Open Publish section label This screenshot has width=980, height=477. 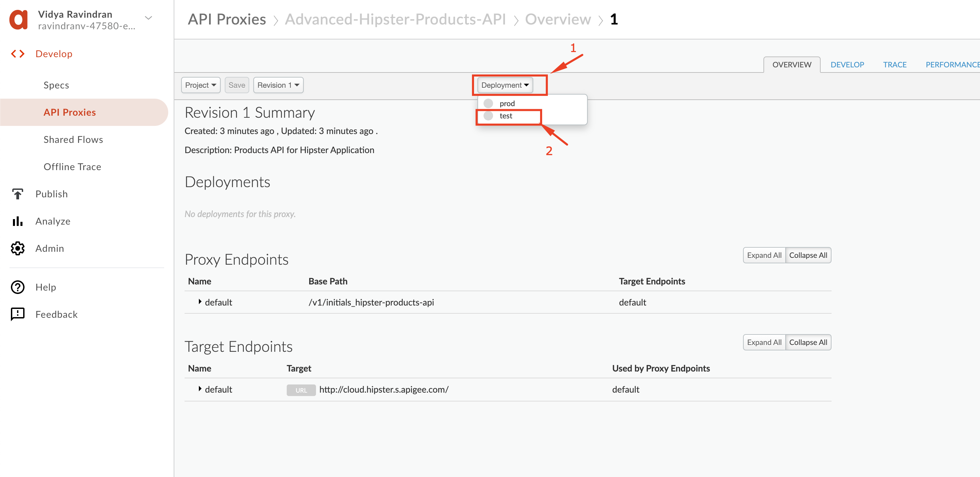pyautogui.click(x=51, y=194)
